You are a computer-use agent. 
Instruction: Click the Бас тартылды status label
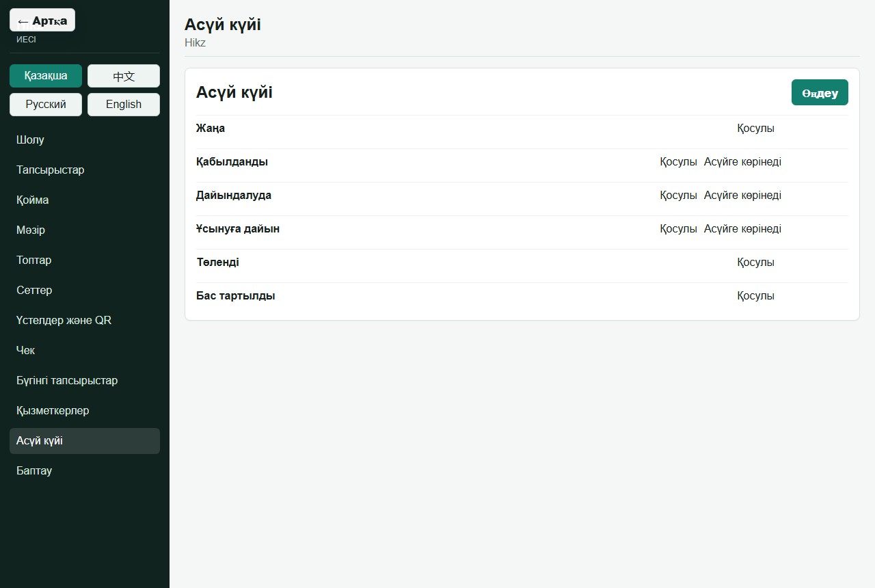click(236, 296)
